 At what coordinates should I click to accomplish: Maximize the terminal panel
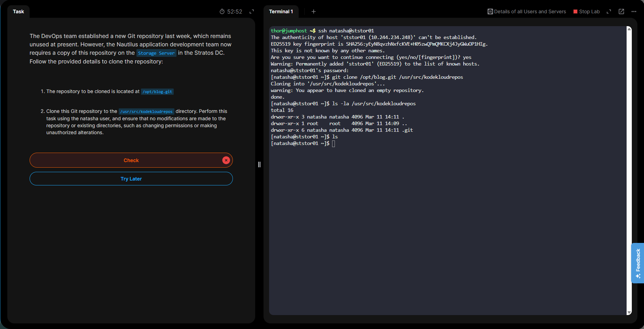(609, 12)
